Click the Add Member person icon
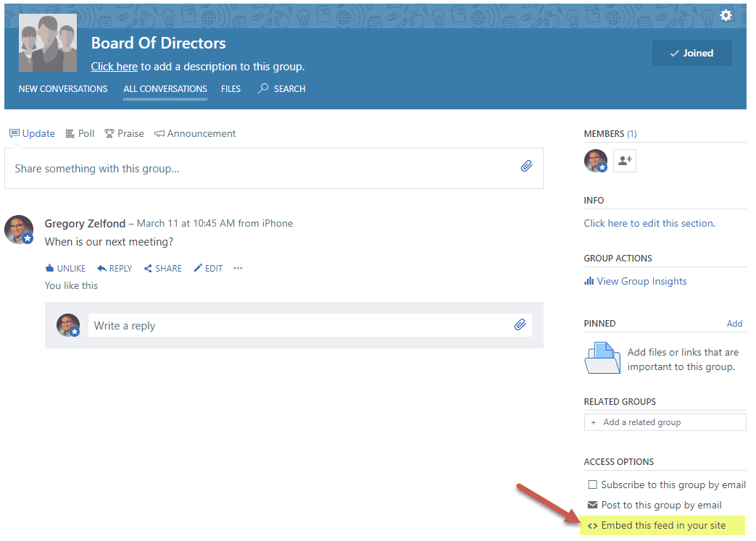The image size is (756, 541). (624, 161)
